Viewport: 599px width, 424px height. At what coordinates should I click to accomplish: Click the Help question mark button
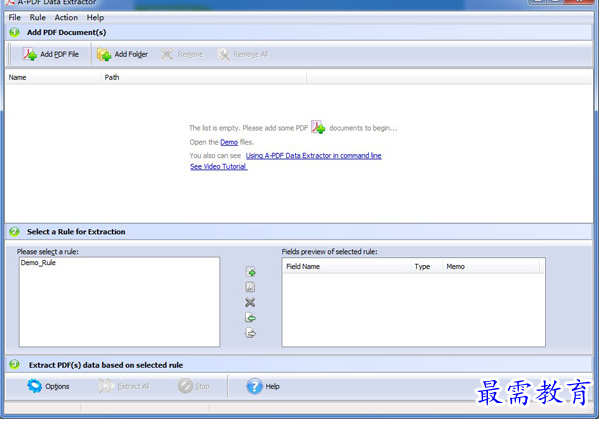coord(263,386)
